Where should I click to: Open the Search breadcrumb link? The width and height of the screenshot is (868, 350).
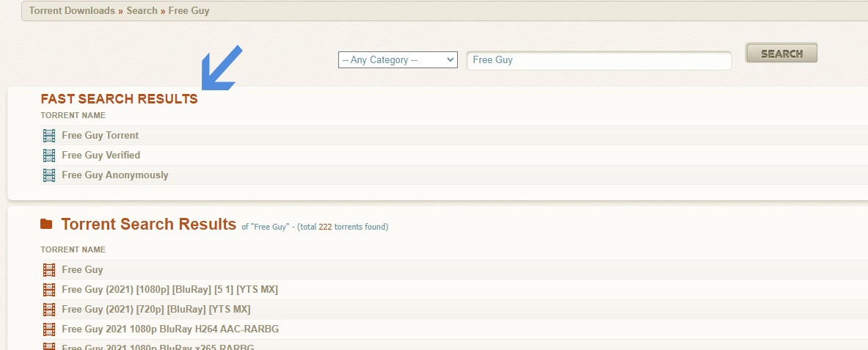[142, 10]
